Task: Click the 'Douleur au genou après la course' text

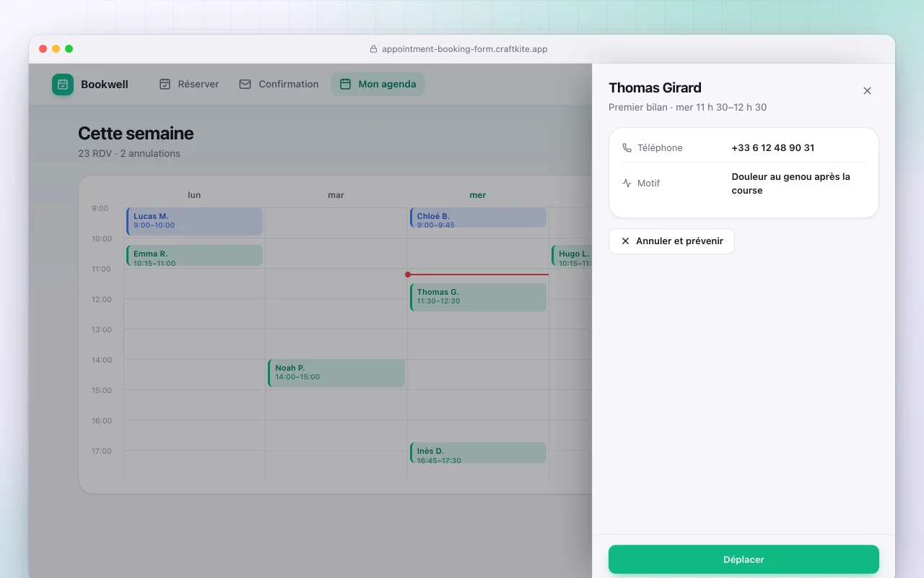Action: click(790, 184)
